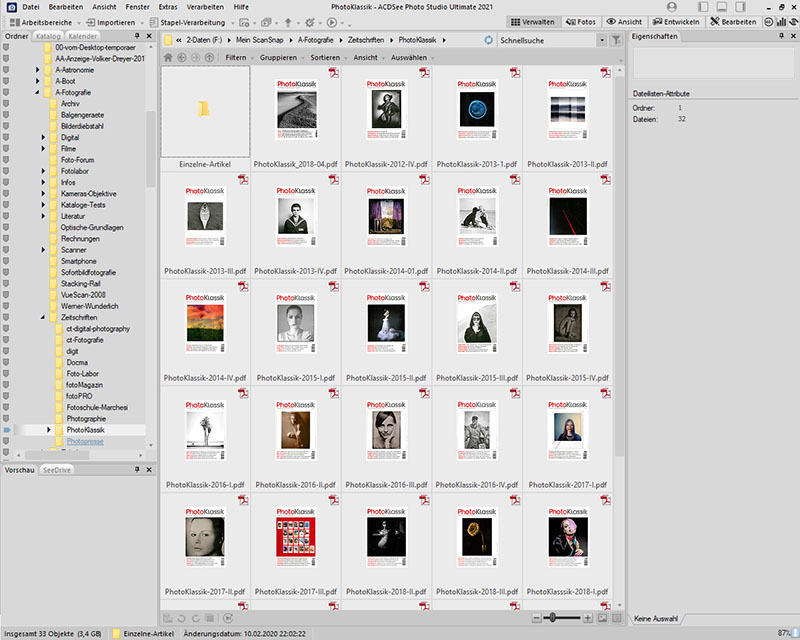Open the Filtern dropdown
The width and height of the screenshot is (800, 640).
pos(237,58)
